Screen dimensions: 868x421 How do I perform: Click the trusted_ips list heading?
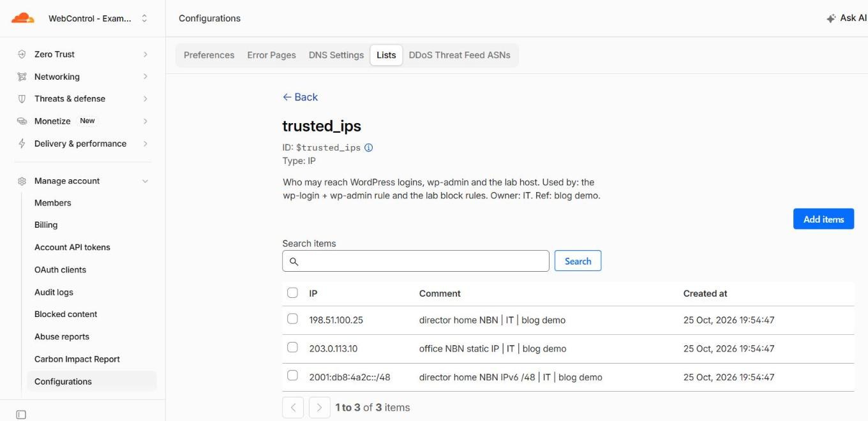click(x=322, y=126)
